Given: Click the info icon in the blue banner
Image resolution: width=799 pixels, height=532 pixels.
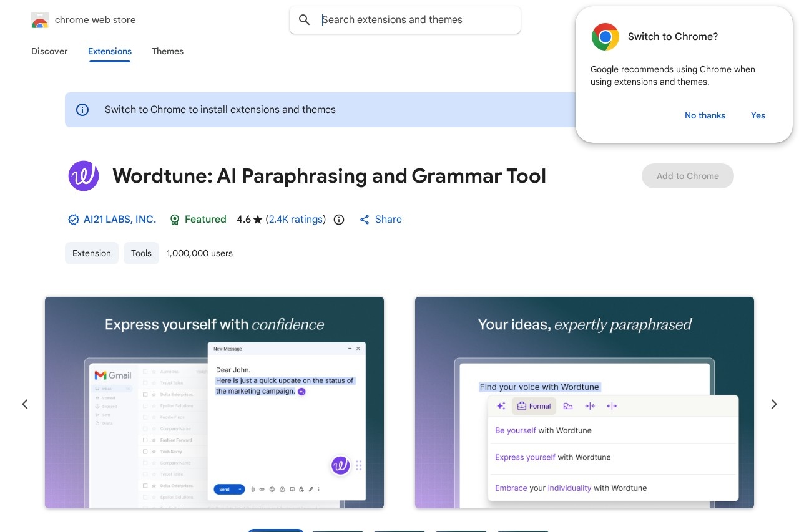Looking at the screenshot, I should click(82, 110).
